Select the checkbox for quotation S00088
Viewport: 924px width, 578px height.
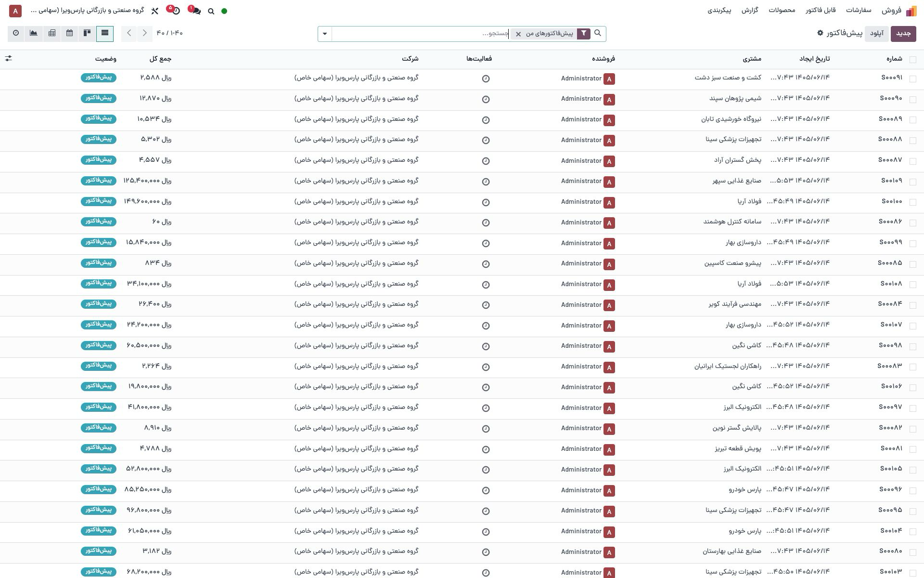pos(913,140)
